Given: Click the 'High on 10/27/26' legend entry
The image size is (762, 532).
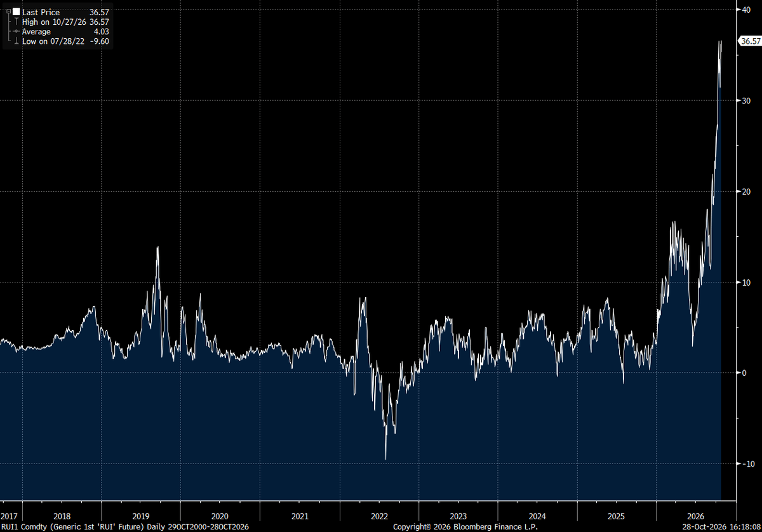Looking at the screenshot, I should coord(55,22).
